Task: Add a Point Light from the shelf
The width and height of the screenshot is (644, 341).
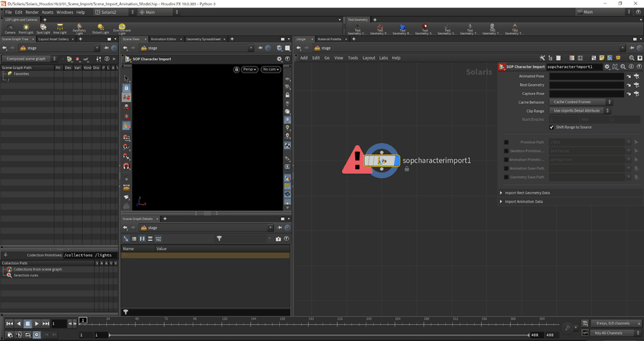Action: tap(26, 28)
